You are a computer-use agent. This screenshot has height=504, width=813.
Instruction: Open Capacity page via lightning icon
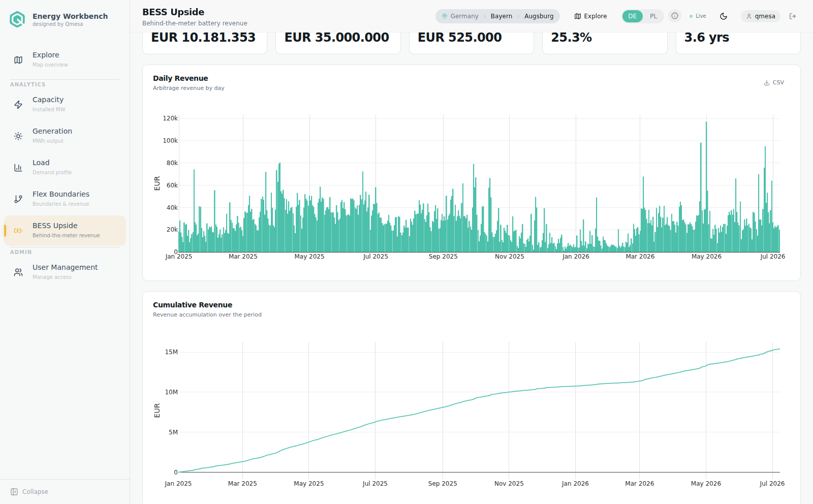tap(18, 105)
